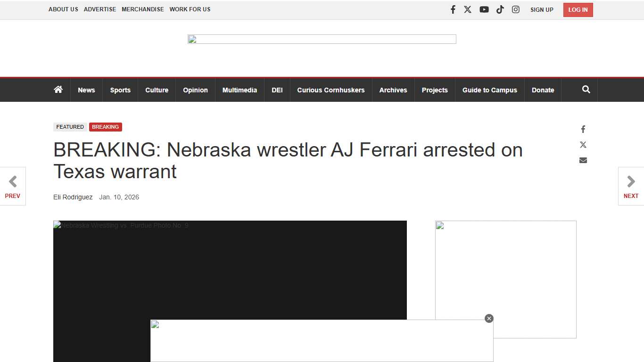Open the TikTok profile icon

pyautogui.click(x=500, y=9)
